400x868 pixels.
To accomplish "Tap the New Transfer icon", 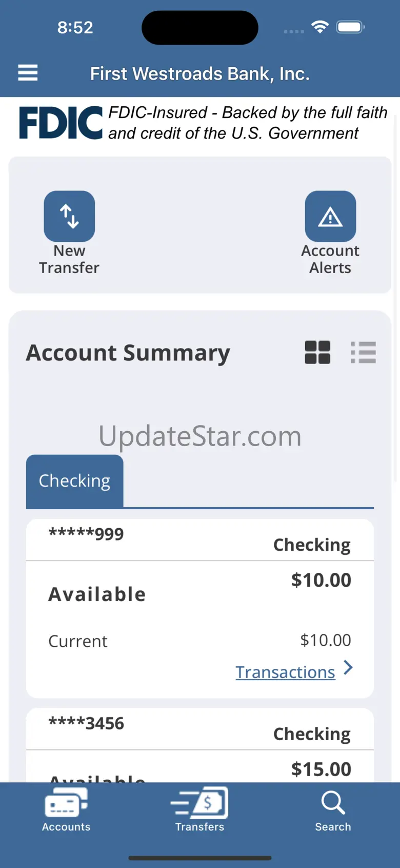I will point(69,217).
